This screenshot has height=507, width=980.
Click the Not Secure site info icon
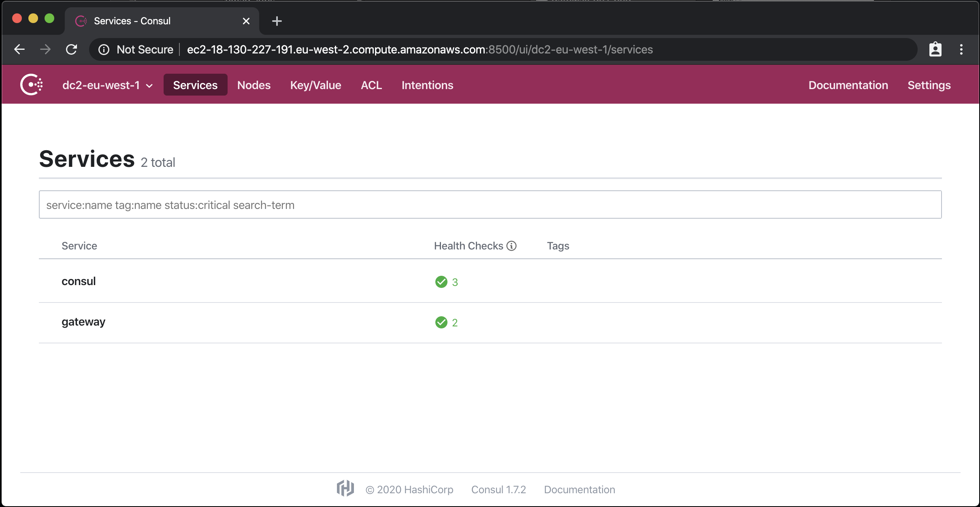click(x=104, y=49)
